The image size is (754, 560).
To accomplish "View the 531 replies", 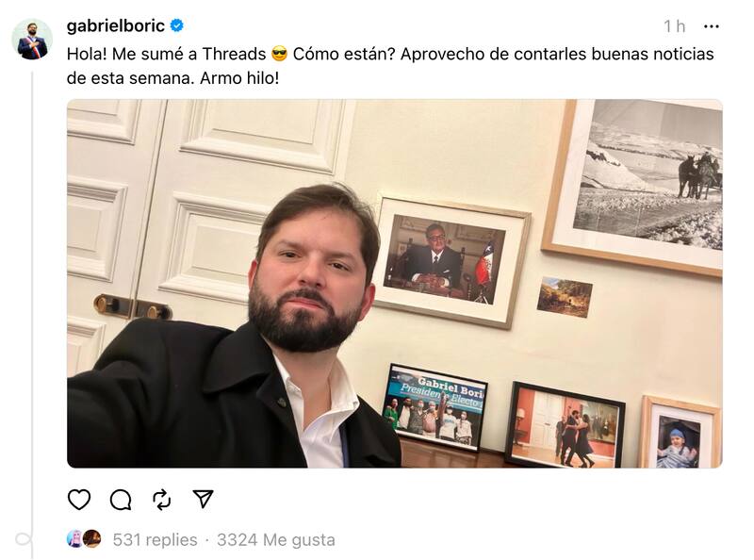I will [155, 540].
